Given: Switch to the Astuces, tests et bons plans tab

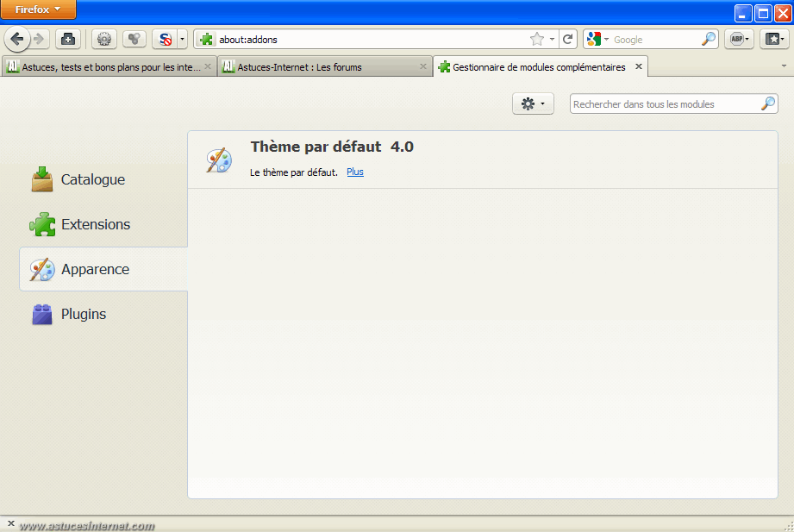Looking at the screenshot, I should click(110, 67).
